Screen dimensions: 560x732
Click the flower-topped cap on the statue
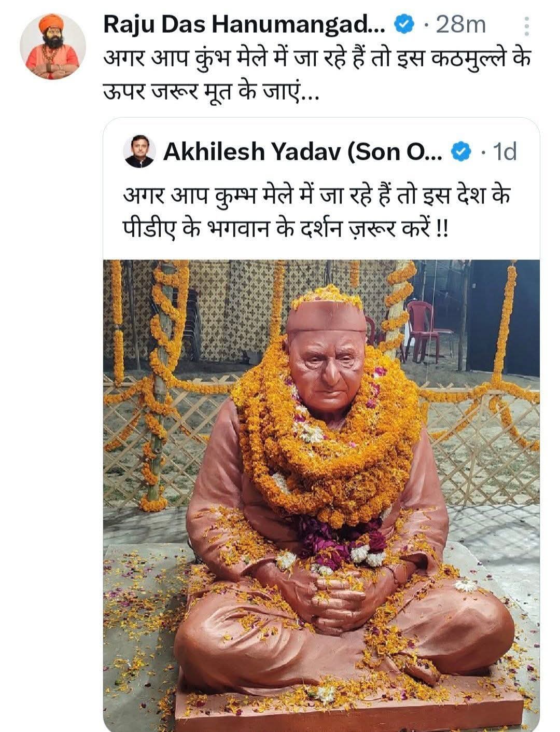coord(327,311)
